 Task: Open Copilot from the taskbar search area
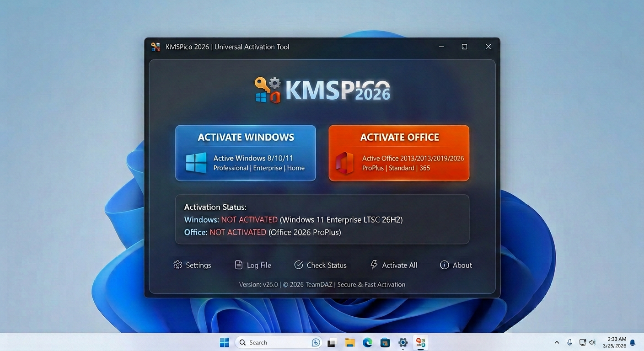[x=316, y=342]
